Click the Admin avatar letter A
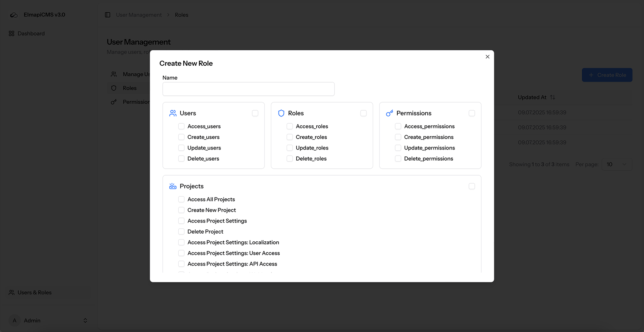Viewport: 644px width, 332px height. pos(15,320)
